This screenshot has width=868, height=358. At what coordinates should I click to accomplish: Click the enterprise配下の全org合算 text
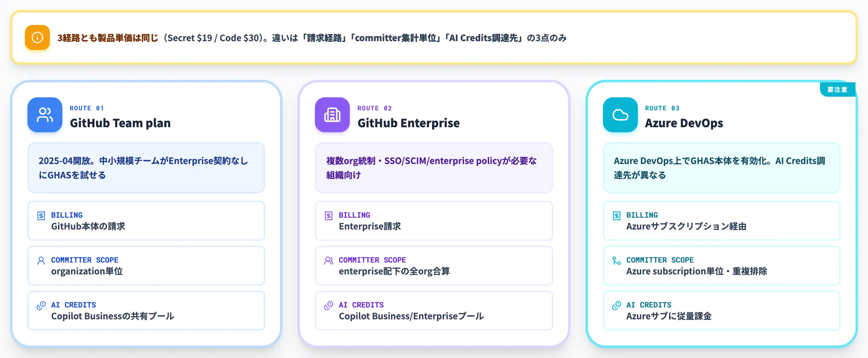coord(394,271)
